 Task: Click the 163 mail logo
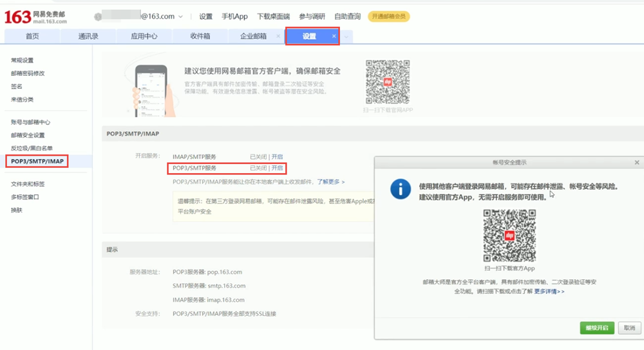(35, 17)
